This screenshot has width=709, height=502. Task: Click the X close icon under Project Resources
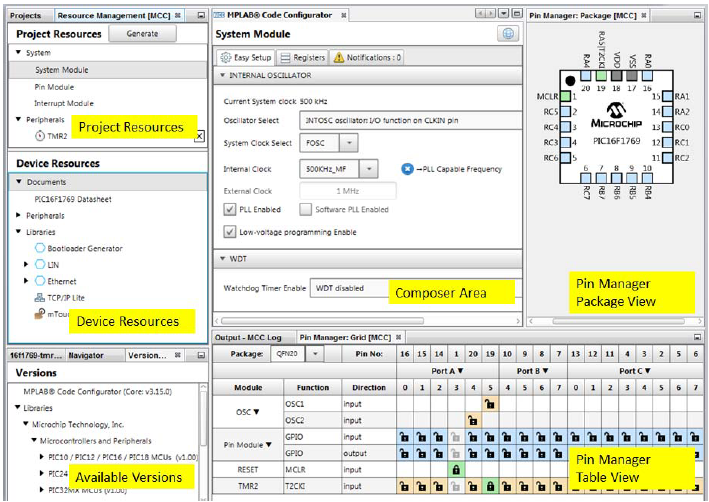pos(199,136)
